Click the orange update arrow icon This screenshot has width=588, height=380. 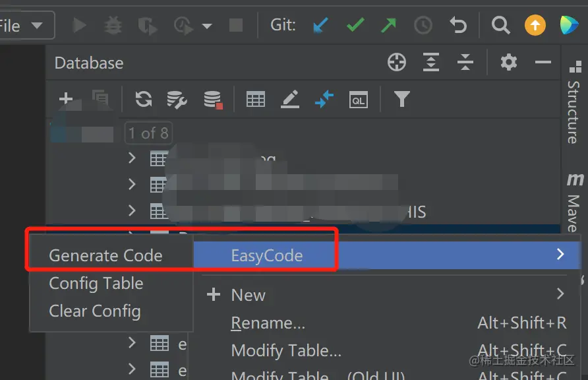coord(535,25)
